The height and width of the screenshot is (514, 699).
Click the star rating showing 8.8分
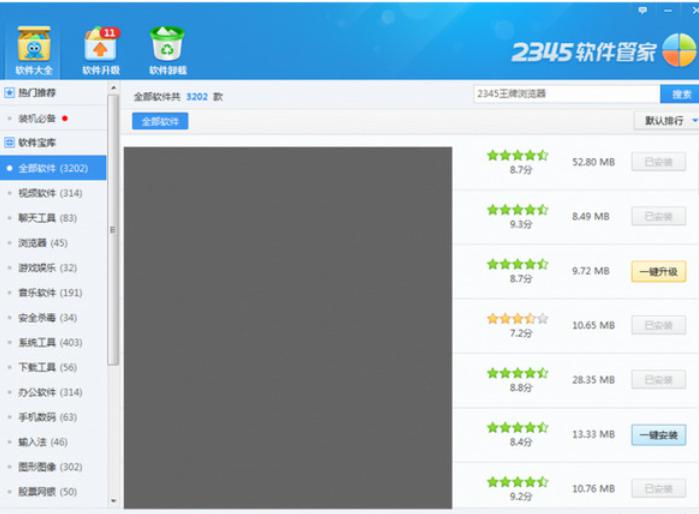(x=518, y=373)
